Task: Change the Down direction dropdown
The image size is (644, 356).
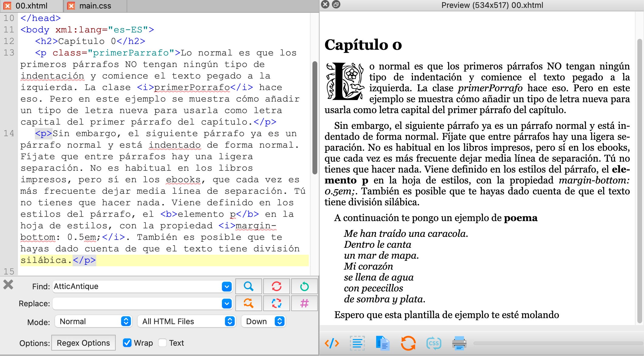Action: point(263,321)
